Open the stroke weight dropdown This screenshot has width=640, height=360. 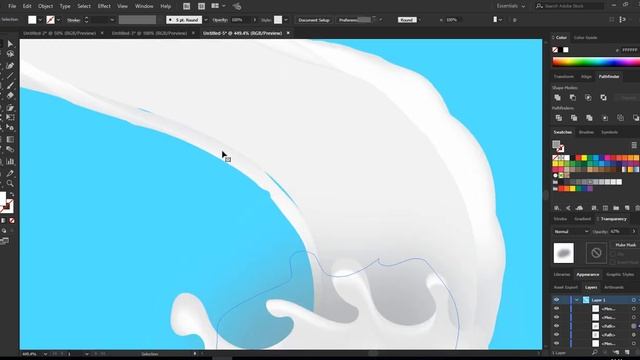pos(112,20)
